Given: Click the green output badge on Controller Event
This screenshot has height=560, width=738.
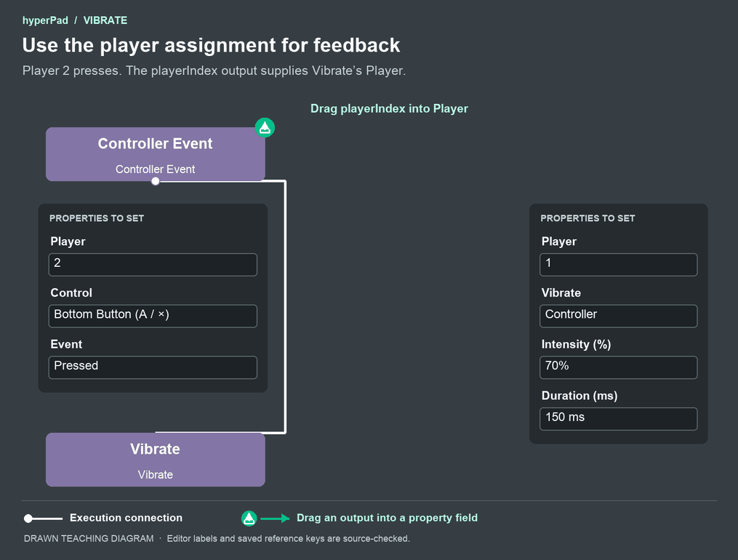Looking at the screenshot, I should [x=265, y=127].
